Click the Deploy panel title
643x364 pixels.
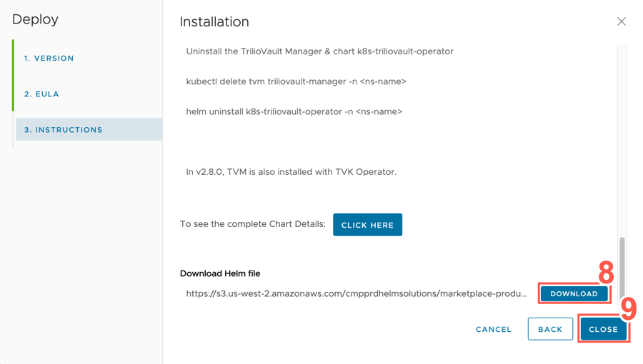(x=35, y=19)
